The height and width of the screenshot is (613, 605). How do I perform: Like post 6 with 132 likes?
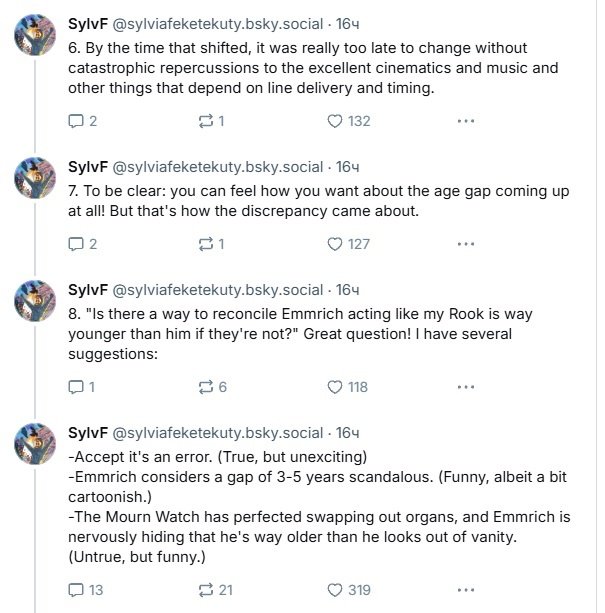pos(336,121)
